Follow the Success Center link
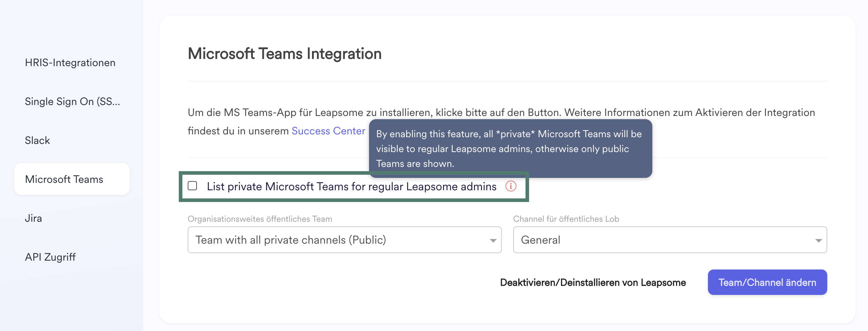The width and height of the screenshot is (868, 331). pyautogui.click(x=328, y=131)
